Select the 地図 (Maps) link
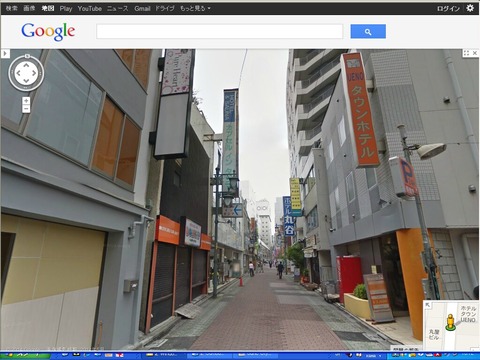Image resolution: width=480 pixels, height=360 pixels. click(x=48, y=8)
